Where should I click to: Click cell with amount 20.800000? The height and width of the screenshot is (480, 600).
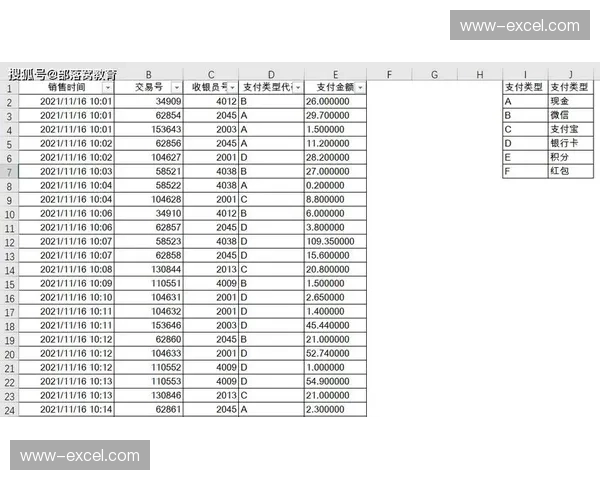pos(335,269)
